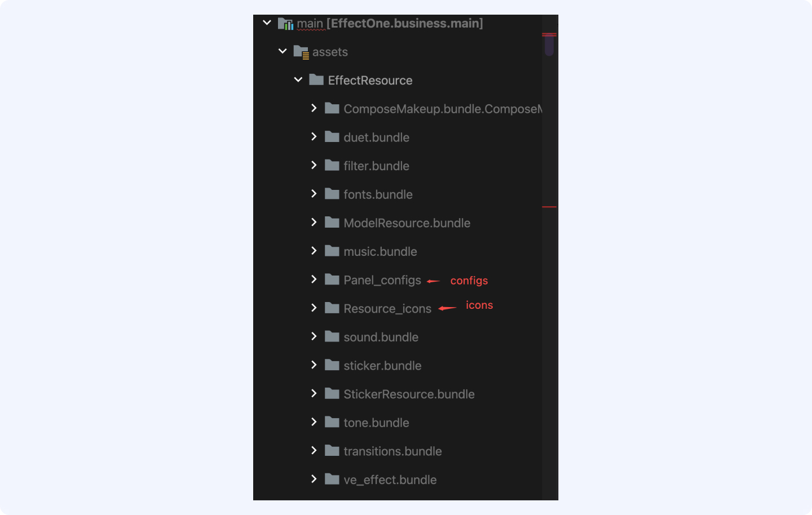Image resolution: width=812 pixels, height=515 pixels.
Task: Select the tone.bundle folder label
Action: (376, 423)
